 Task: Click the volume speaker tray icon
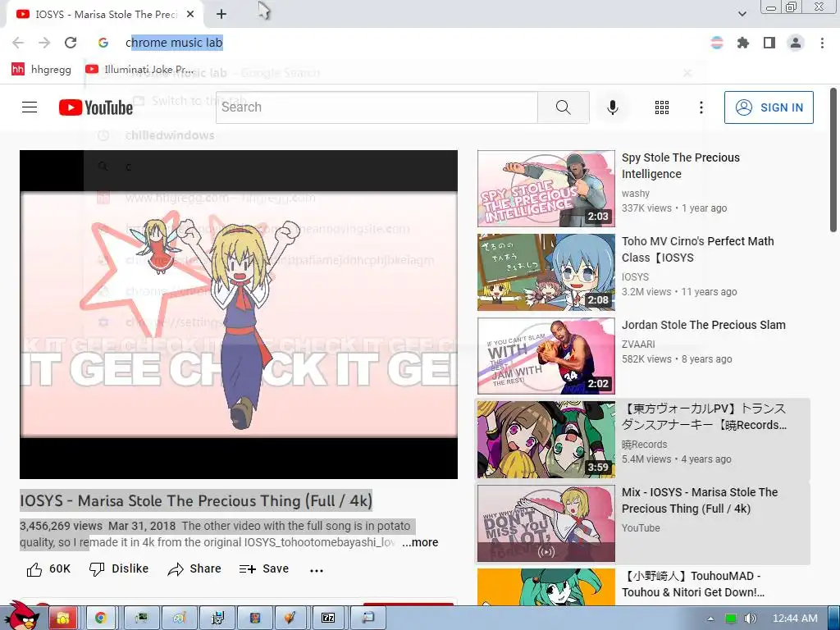click(x=750, y=619)
